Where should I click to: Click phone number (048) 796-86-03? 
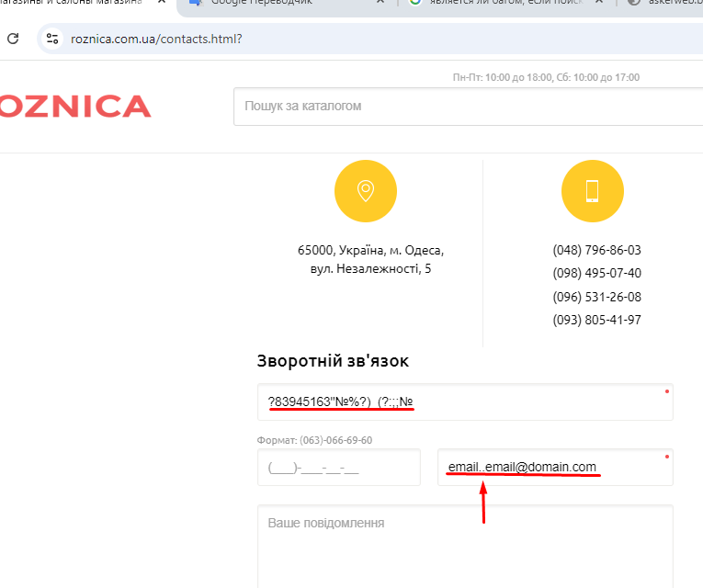pyautogui.click(x=596, y=250)
